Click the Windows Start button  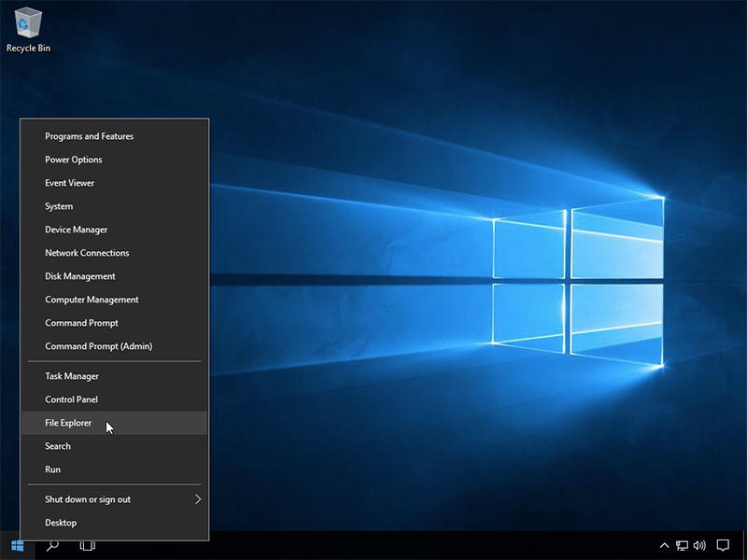tap(17, 545)
